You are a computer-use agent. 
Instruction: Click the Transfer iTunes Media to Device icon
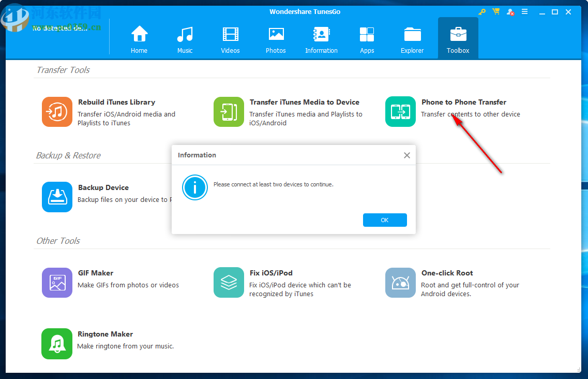click(x=229, y=111)
